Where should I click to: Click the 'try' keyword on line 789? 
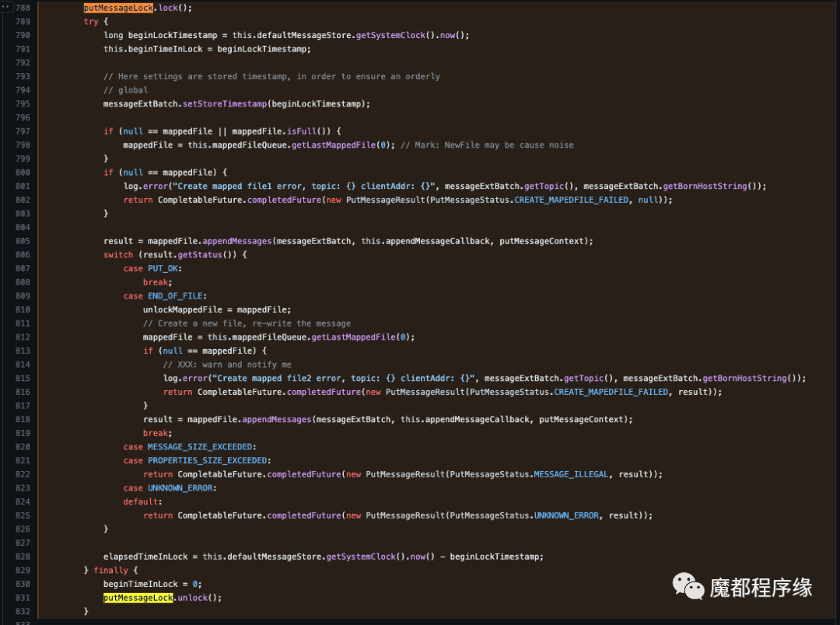pyautogui.click(x=91, y=22)
